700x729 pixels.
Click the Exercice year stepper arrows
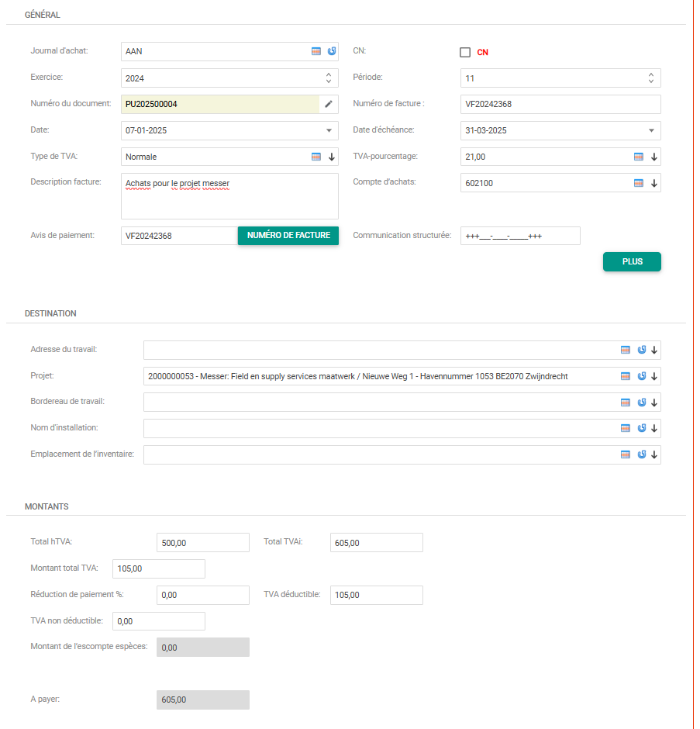click(329, 78)
